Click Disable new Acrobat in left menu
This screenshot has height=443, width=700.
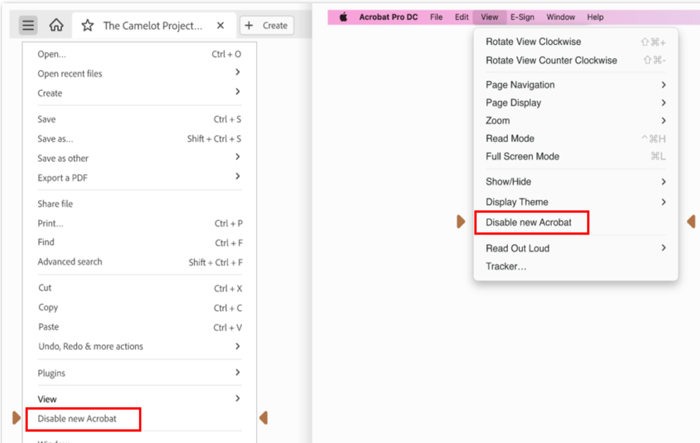(x=83, y=419)
